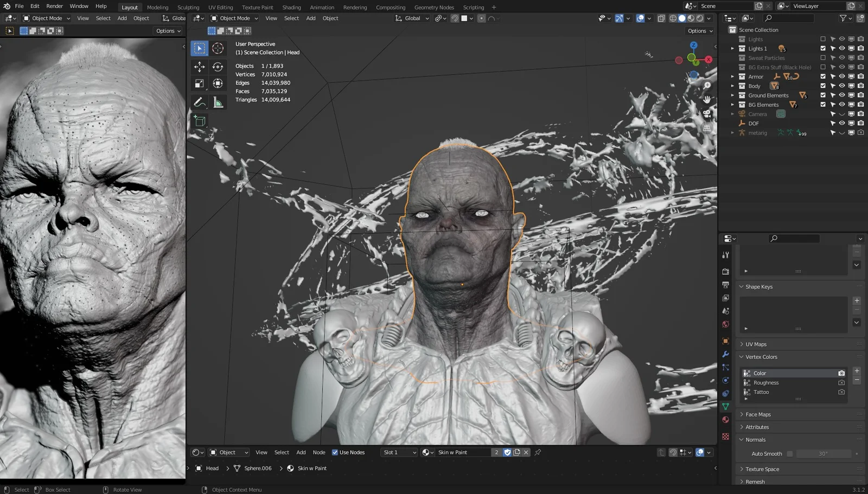The image size is (868, 494).
Task: Add a new shape key
Action: [x=857, y=300]
